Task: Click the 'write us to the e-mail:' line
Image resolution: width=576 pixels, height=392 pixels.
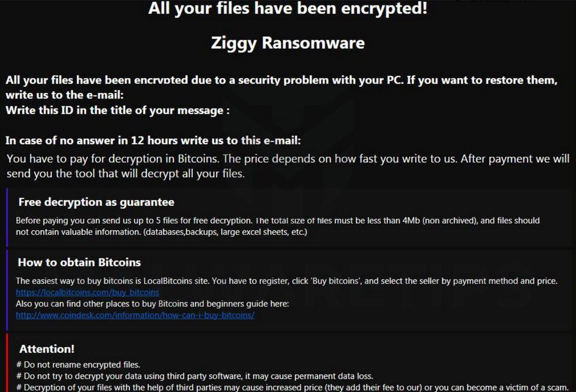Action: pos(64,95)
